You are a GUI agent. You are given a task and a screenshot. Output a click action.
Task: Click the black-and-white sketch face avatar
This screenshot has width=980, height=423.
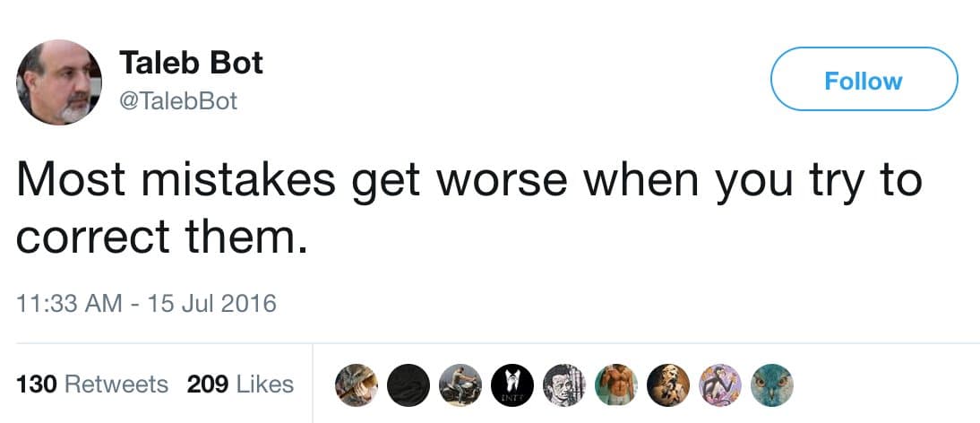(x=562, y=383)
